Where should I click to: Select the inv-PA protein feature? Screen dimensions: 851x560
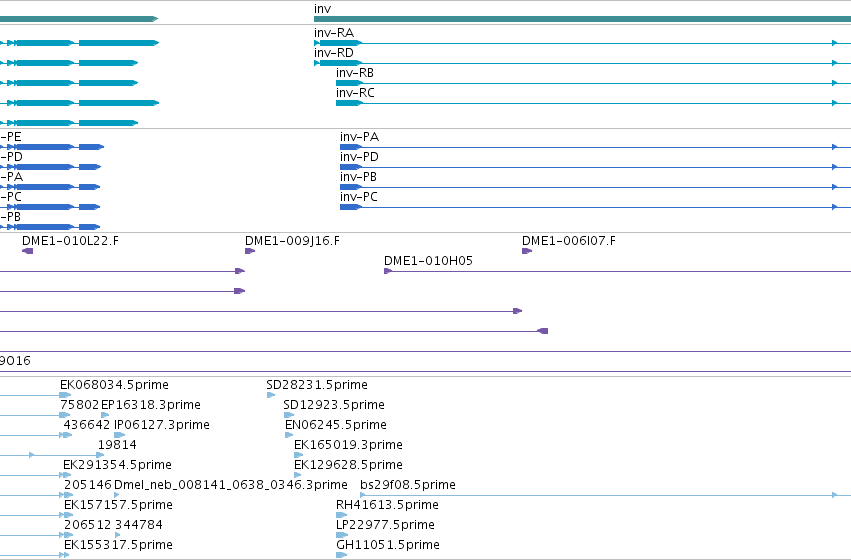[x=595, y=147]
